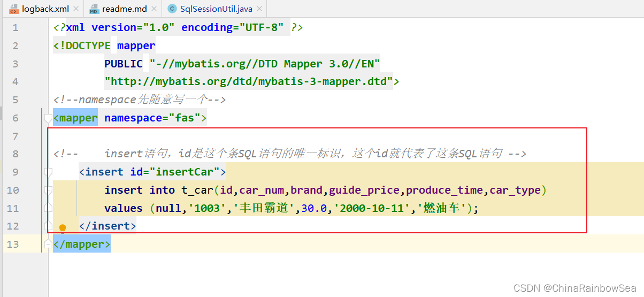This screenshot has height=297, width=644.
Task: Click the PUBLIC keyword on line 3
Action: click(x=124, y=64)
